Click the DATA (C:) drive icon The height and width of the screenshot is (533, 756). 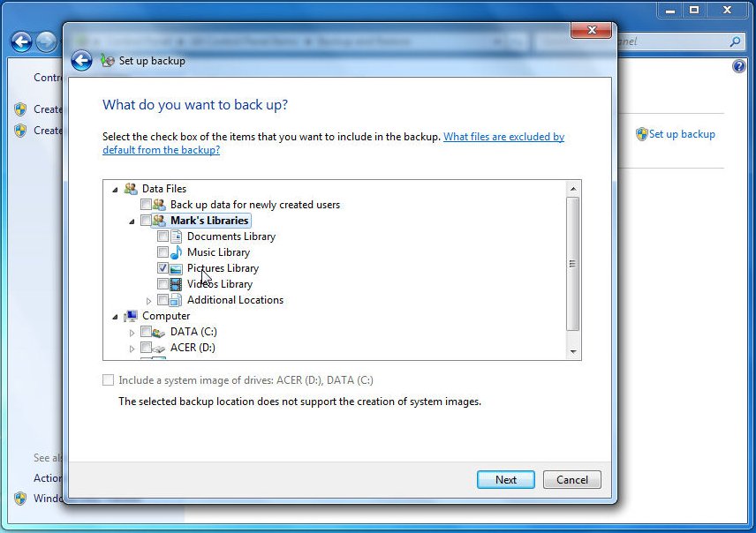click(160, 332)
